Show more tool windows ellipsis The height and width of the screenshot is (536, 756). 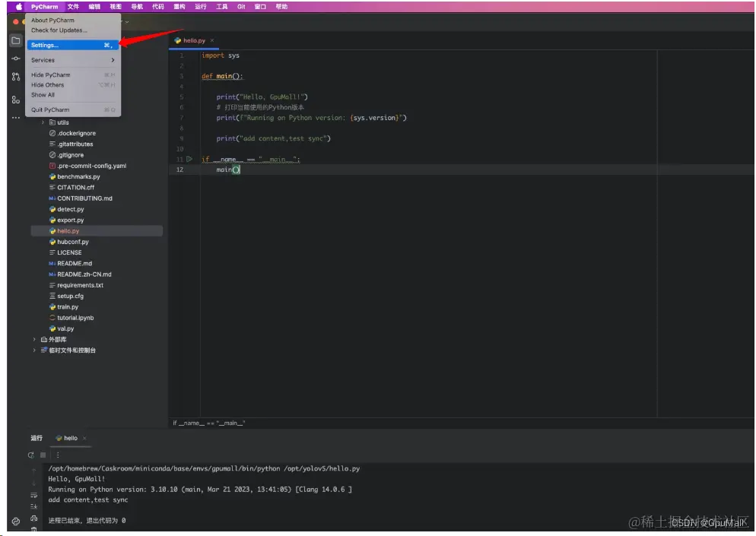pos(16,117)
